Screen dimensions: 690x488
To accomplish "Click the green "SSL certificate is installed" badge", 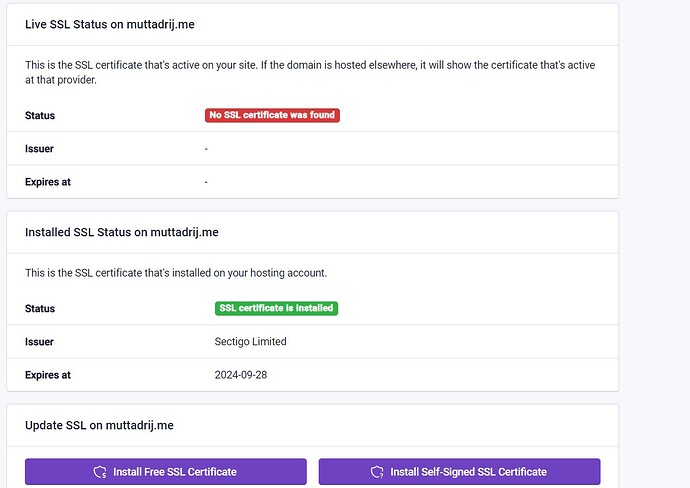I will (x=276, y=308).
